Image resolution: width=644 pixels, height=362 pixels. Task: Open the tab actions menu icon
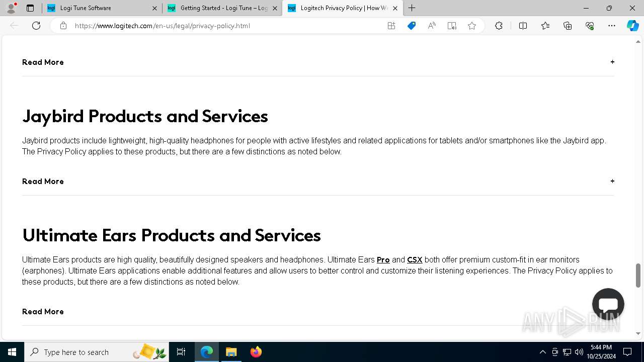pos(30,8)
